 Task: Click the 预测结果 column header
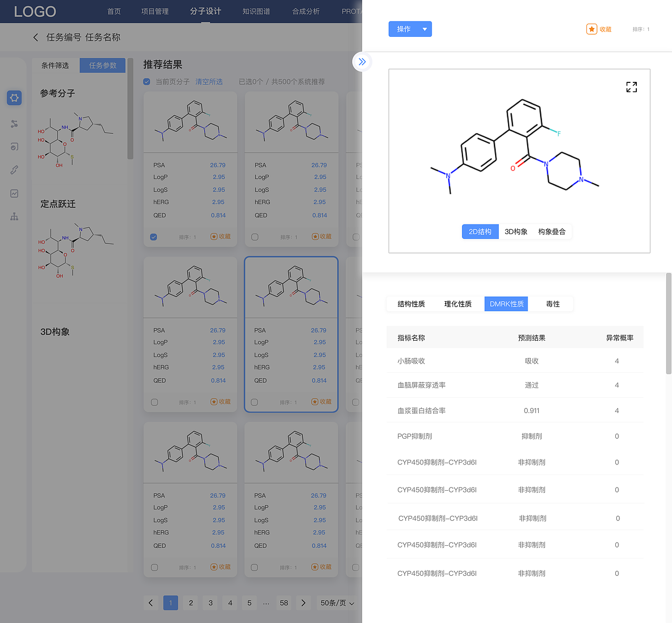tap(532, 338)
